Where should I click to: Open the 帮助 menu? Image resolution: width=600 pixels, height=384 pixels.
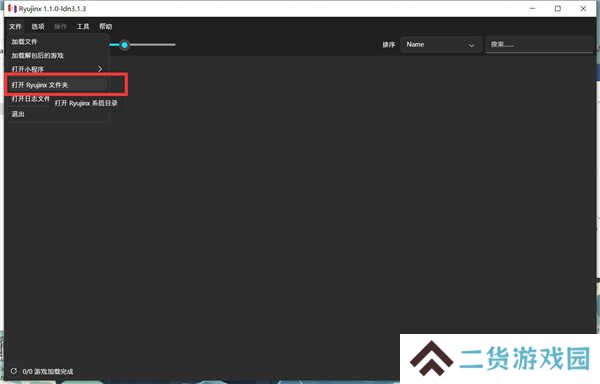point(106,26)
